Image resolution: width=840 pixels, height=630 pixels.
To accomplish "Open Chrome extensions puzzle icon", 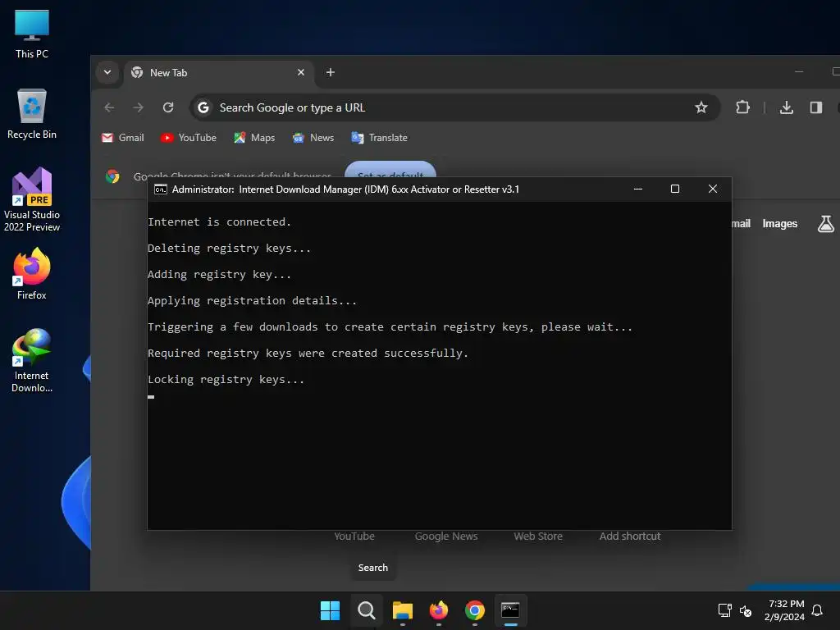I will point(742,107).
